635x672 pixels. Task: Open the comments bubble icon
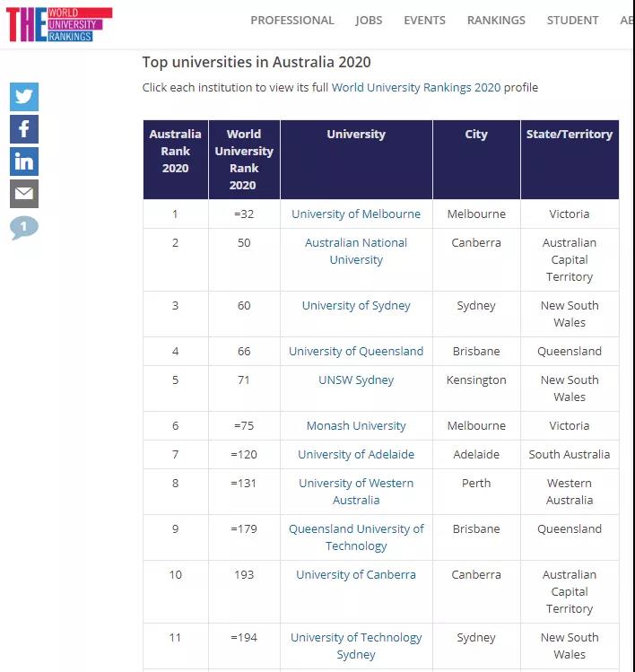coord(24,227)
